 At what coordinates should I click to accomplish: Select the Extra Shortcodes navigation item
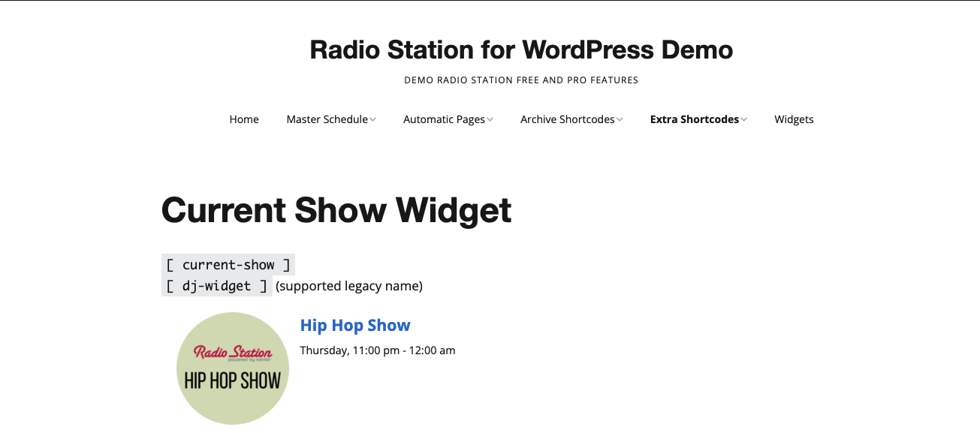click(x=694, y=119)
